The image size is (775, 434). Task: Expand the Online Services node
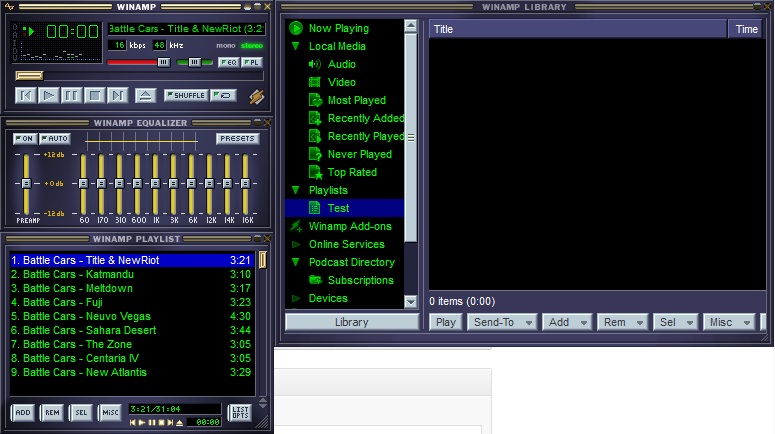click(296, 244)
